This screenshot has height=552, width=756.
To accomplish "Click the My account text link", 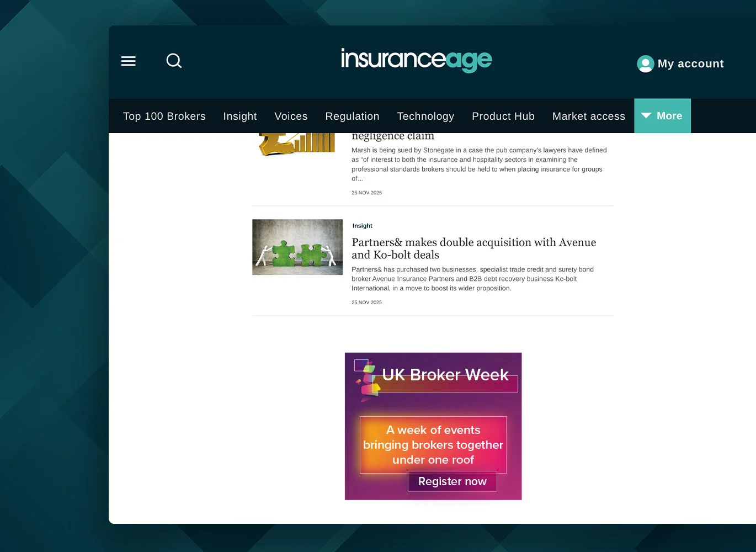I will click(x=690, y=64).
